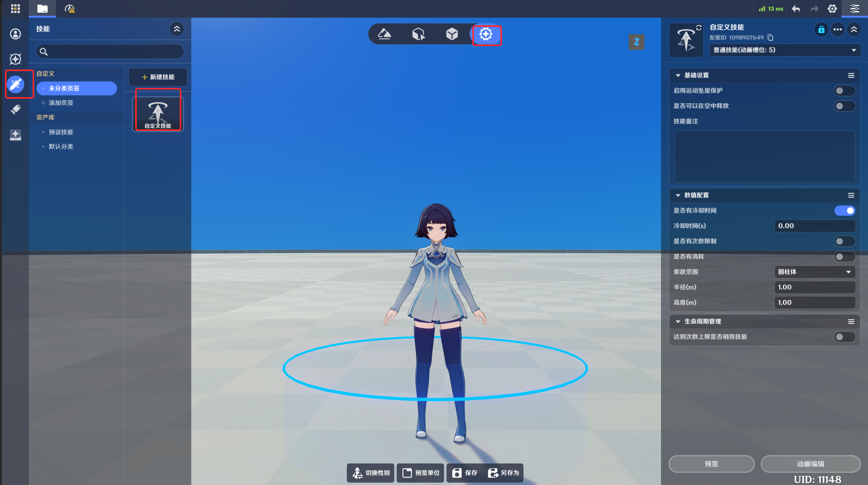Turn off 是否有冷却时间 switch
This screenshot has height=485, width=868.
[844, 210]
